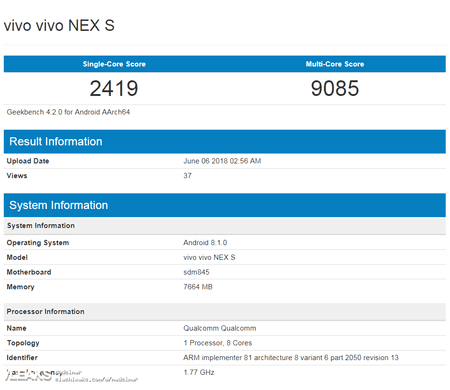The height and width of the screenshot is (390, 450).
Task: Select the Operating System value Android 8.1.0
Action: [205, 243]
